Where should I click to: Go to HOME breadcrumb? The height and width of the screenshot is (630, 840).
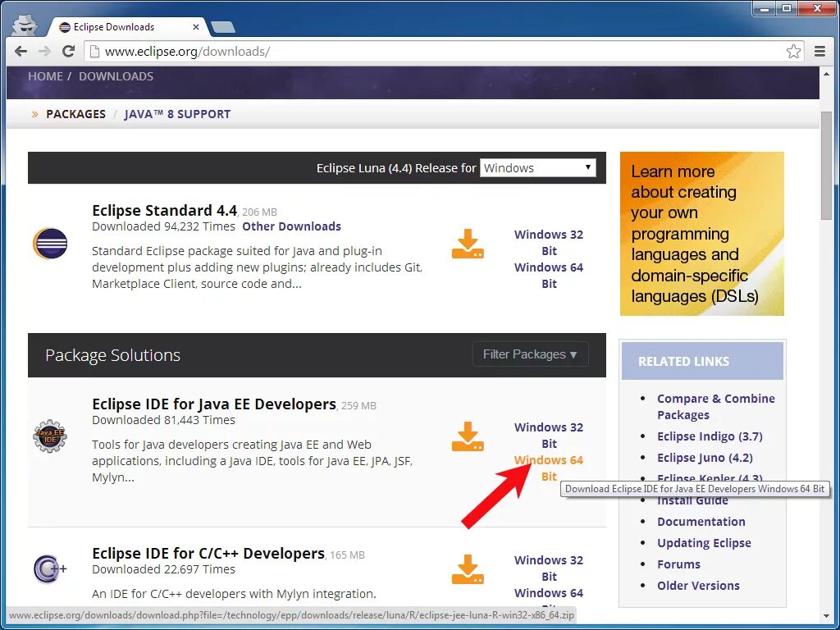point(46,76)
